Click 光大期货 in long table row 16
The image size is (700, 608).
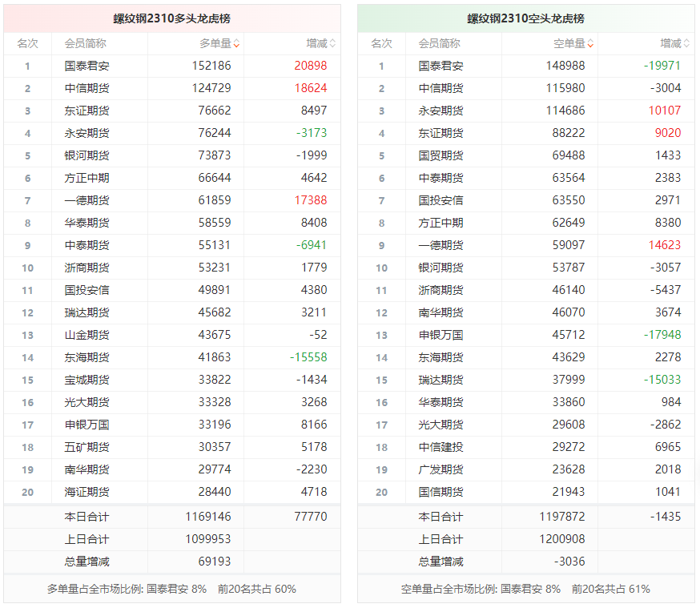pos(86,402)
